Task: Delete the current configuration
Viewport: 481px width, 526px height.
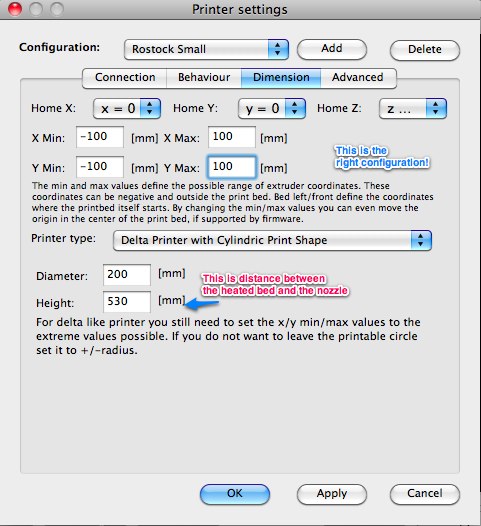Action: [x=425, y=50]
